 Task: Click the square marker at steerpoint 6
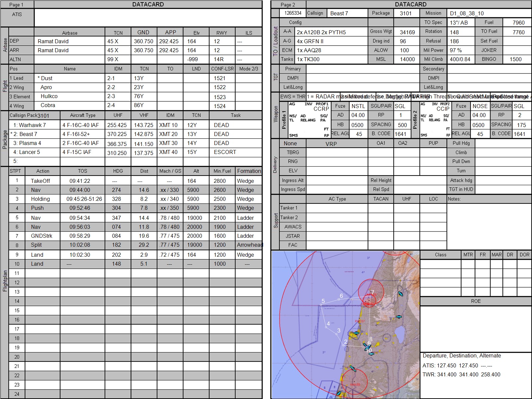click(339, 300)
